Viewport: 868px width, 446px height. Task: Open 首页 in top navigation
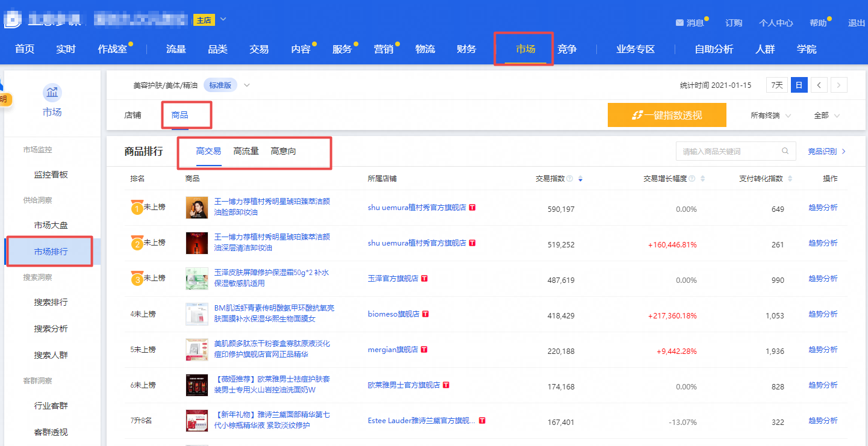25,49
